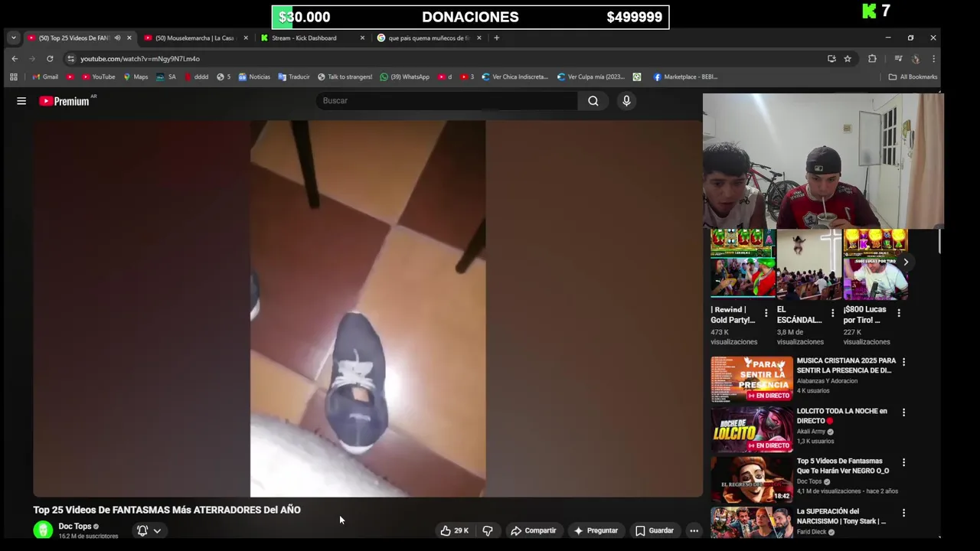980x551 pixels.
Task: Open the media controls icon in toolbar
Action: 898,59
